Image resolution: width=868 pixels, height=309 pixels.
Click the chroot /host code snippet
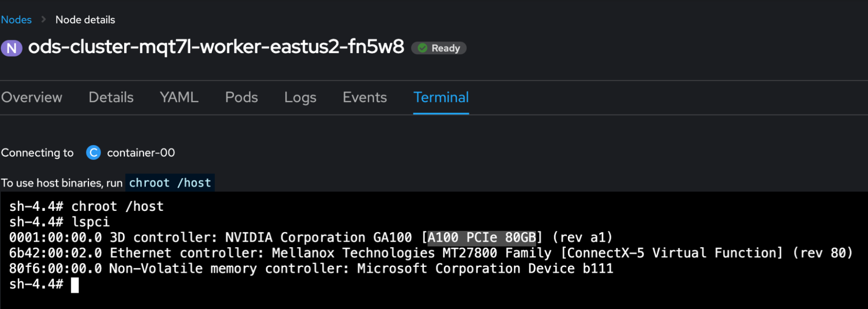[170, 183]
